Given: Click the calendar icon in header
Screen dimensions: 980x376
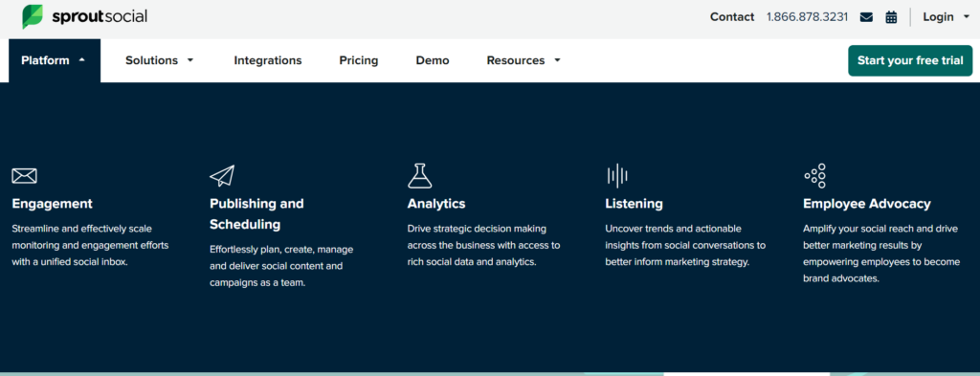Looking at the screenshot, I should point(891,17).
